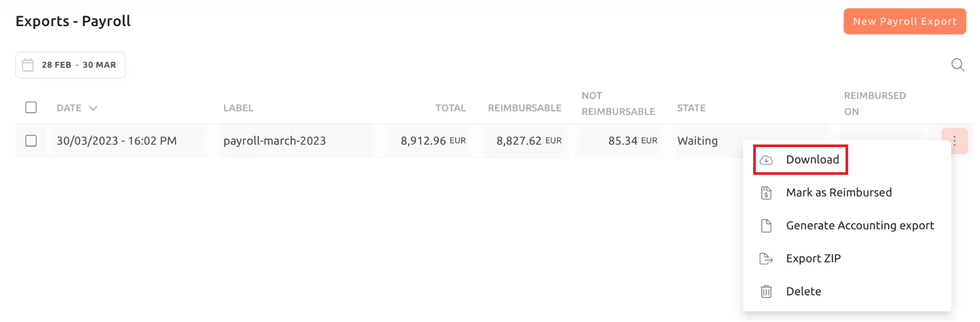Viewport: 980px width, 322px height.
Task: Click the Delete trash icon
Action: tap(766, 292)
